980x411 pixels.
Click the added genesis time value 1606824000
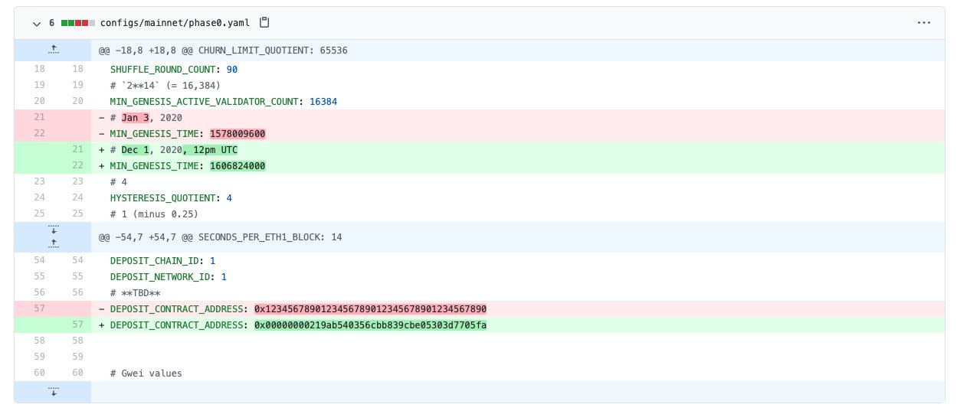coord(237,165)
